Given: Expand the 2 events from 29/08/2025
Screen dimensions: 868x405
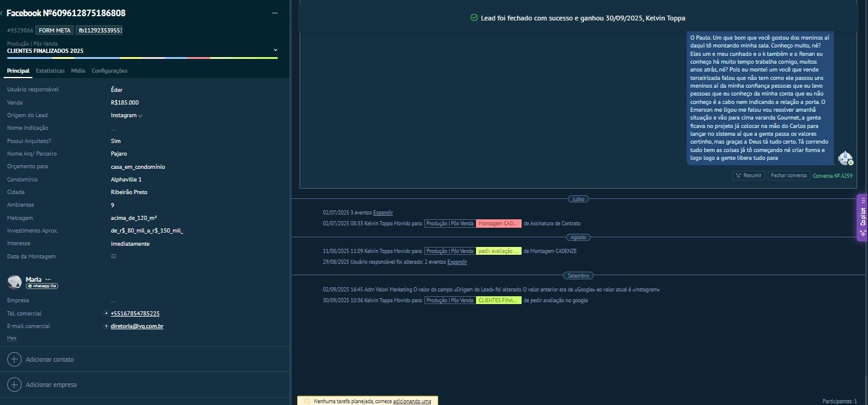Looking at the screenshot, I should (457, 262).
